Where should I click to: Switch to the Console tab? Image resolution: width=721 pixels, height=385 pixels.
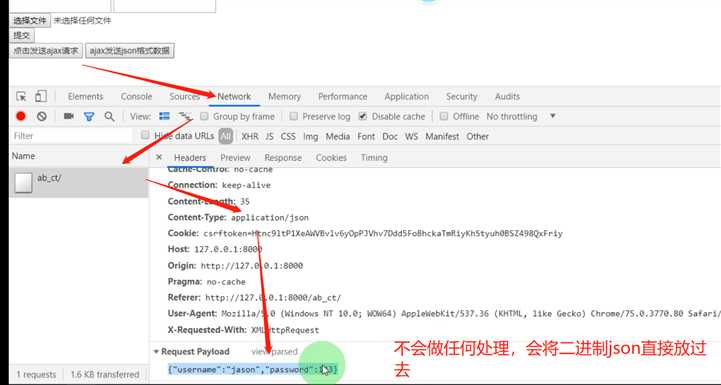(137, 97)
